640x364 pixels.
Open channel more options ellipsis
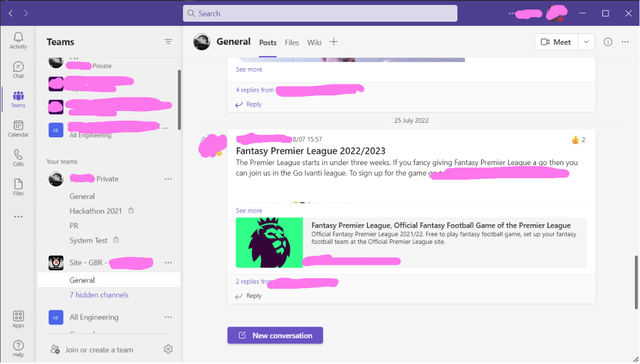[625, 42]
